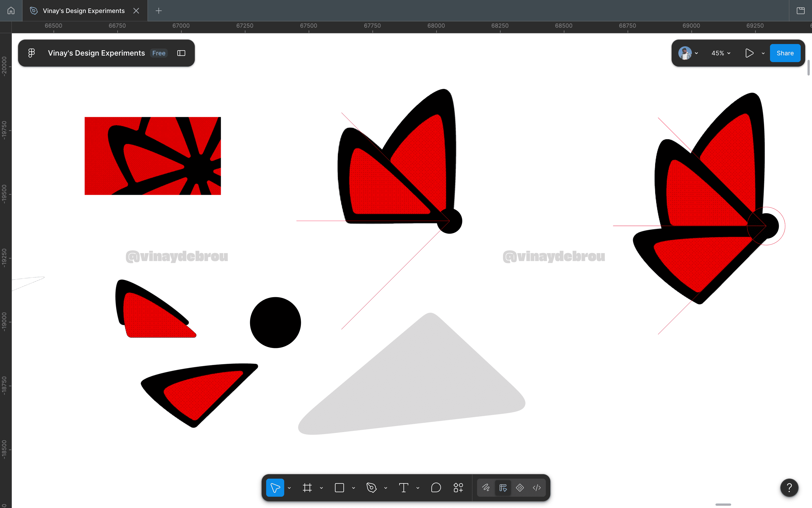Expand the shape tools chevron
The image size is (812, 508).
point(353,488)
